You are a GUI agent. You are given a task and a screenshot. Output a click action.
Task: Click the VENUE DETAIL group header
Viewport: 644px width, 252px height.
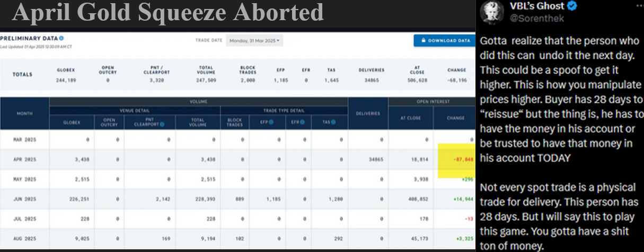[135, 110]
